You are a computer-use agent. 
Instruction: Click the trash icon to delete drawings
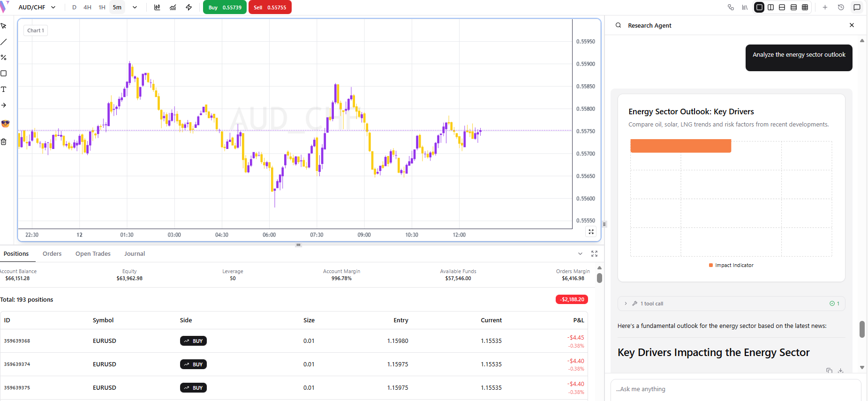(x=4, y=142)
